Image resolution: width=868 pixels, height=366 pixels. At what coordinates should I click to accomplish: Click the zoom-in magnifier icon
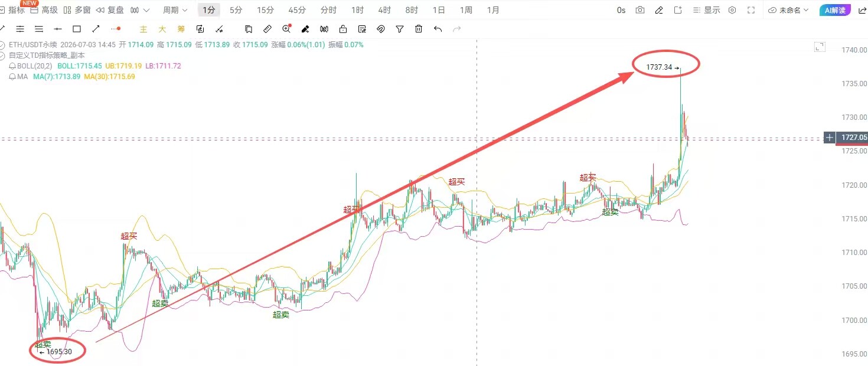286,29
